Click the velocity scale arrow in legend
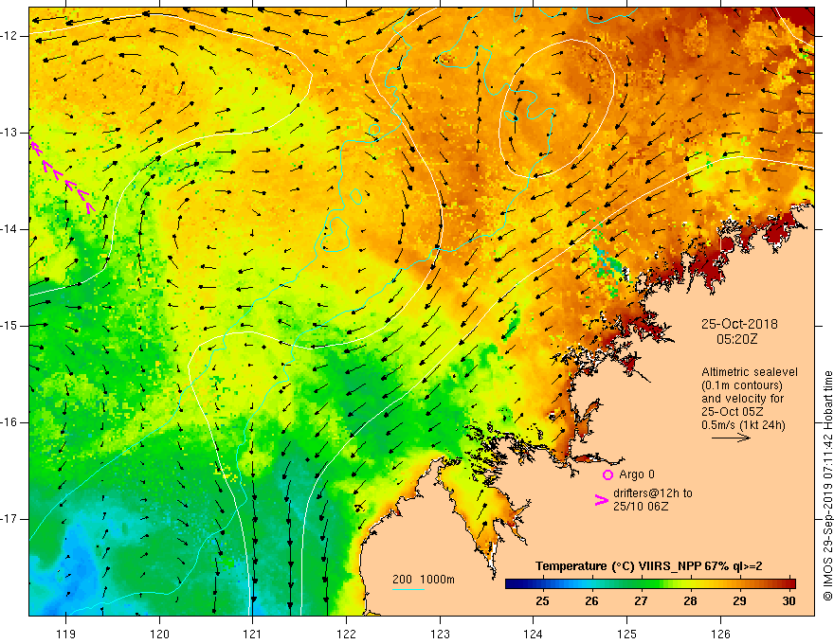 click(x=731, y=438)
